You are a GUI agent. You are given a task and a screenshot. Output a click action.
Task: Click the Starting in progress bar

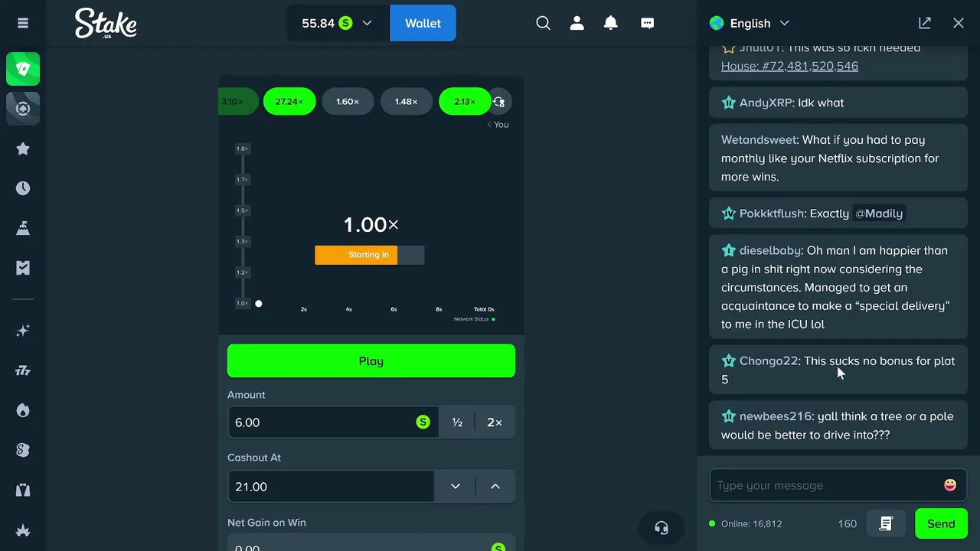370,255
